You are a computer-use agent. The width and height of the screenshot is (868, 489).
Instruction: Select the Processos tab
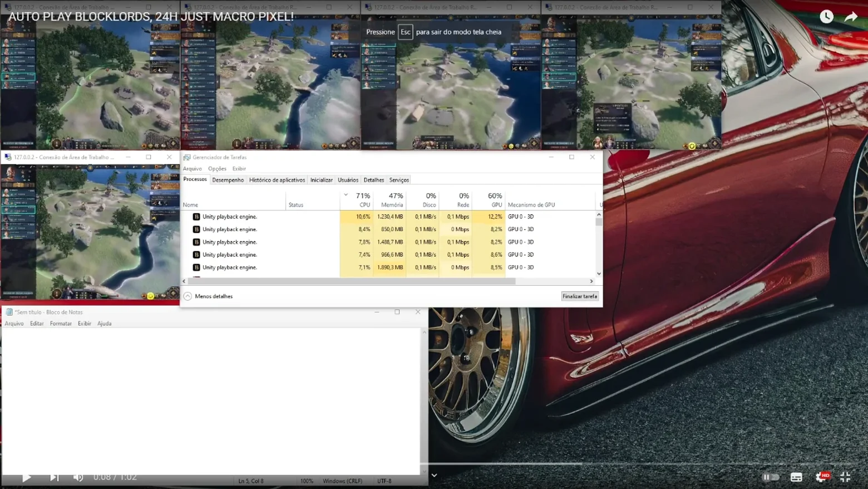point(195,179)
